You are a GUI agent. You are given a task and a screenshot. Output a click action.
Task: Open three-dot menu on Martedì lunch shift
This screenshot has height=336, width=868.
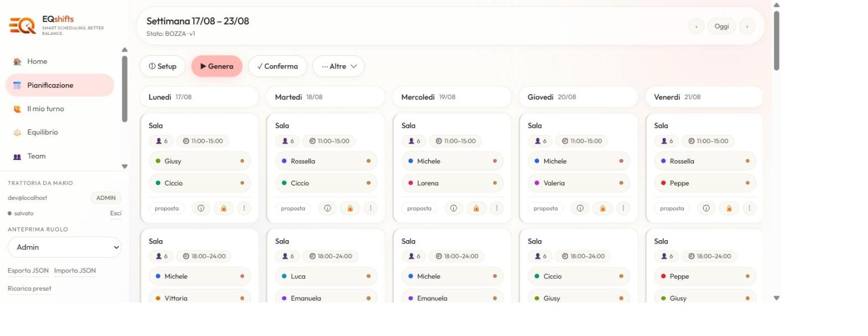(370, 209)
